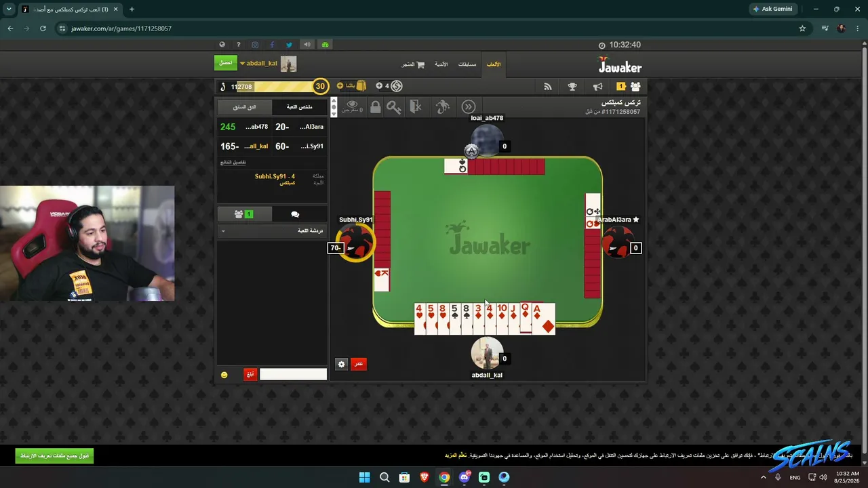Click the abdall_kal profile thumbnail in header
The height and width of the screenshot is (488, 868).
point(288,64)
